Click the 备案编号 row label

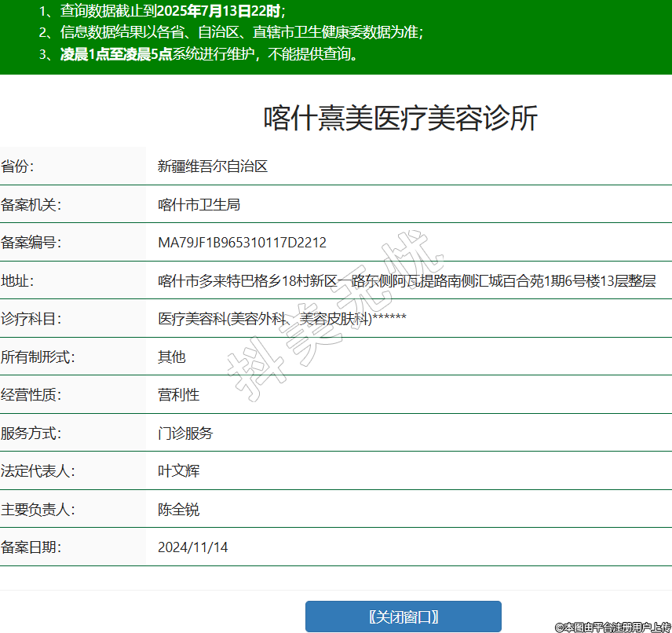[x=31, y=243]
